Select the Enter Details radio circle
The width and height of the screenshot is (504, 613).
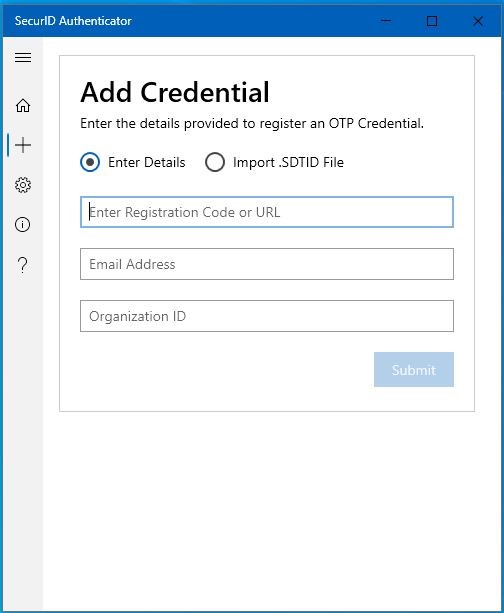pyautogui.click(x=90, y=162)
